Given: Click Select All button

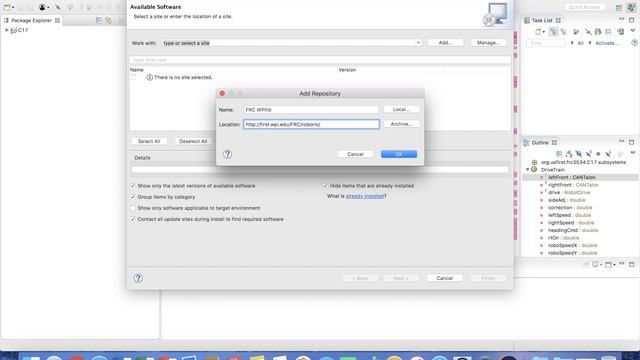Looking at the screenshot, I should 149,141.
